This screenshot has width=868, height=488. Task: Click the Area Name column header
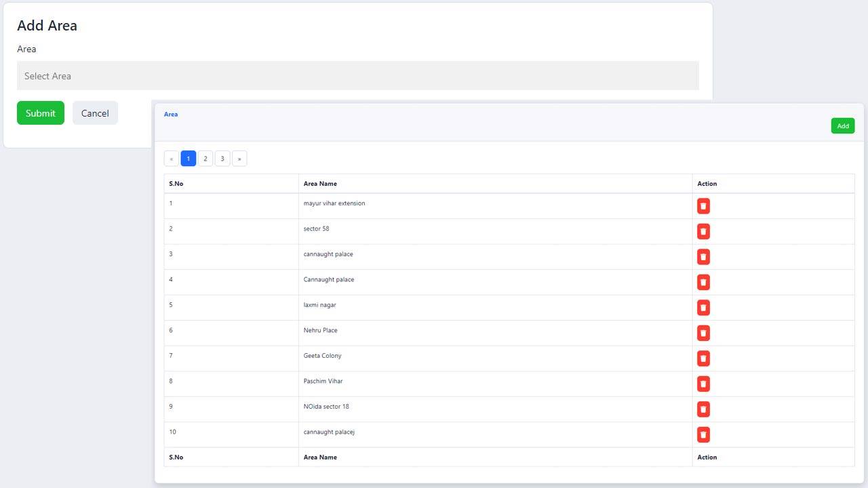[320, 184]
